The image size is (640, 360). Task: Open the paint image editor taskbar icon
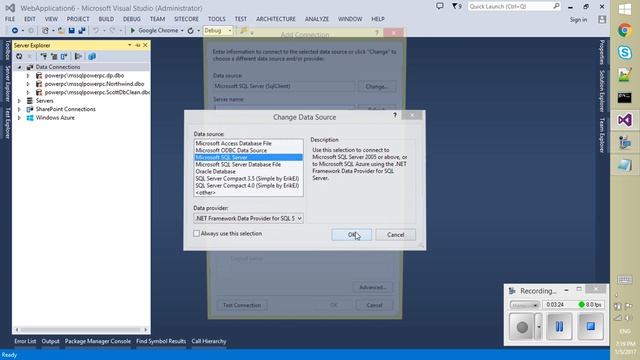(x=624, y=75)
